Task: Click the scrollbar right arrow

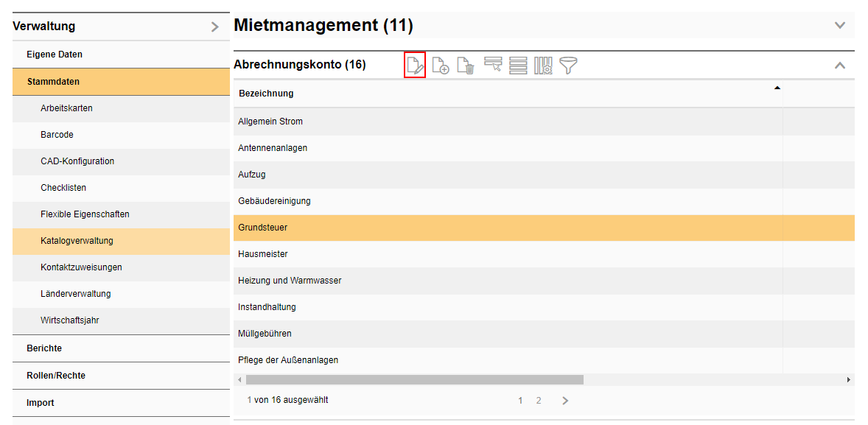Action: [849, 379]
